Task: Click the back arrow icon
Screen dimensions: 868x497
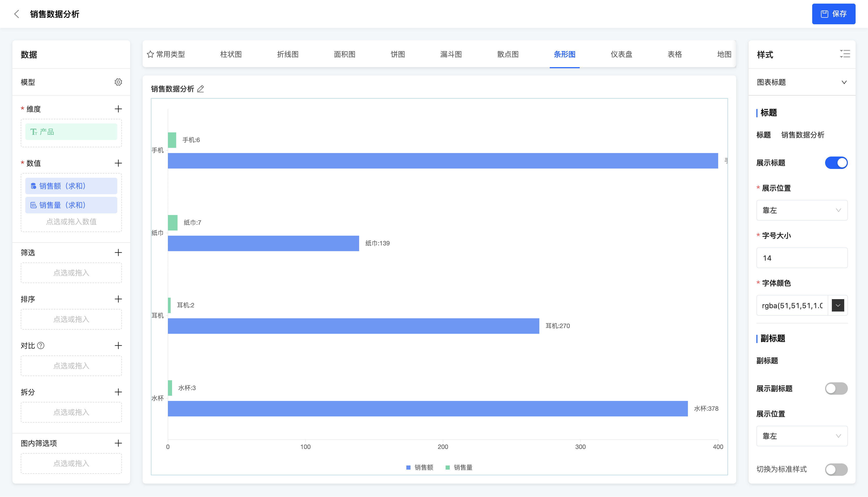Action: (16, 14)
